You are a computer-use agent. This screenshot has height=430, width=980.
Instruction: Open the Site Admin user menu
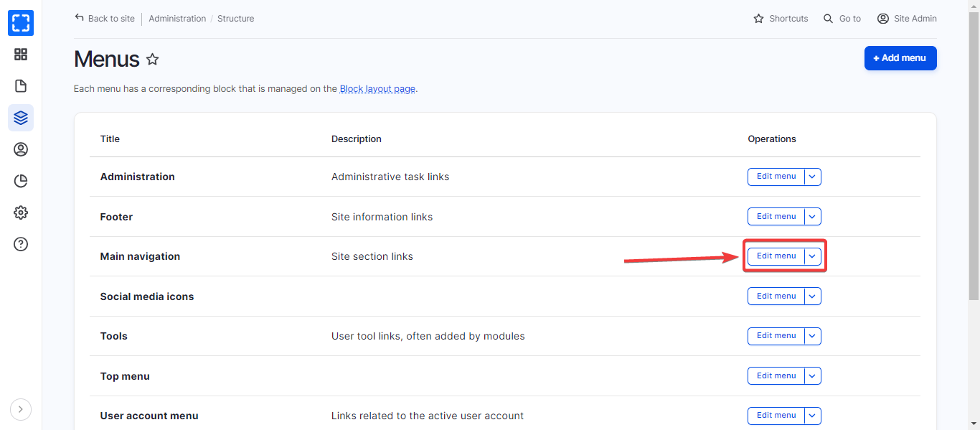907,19
